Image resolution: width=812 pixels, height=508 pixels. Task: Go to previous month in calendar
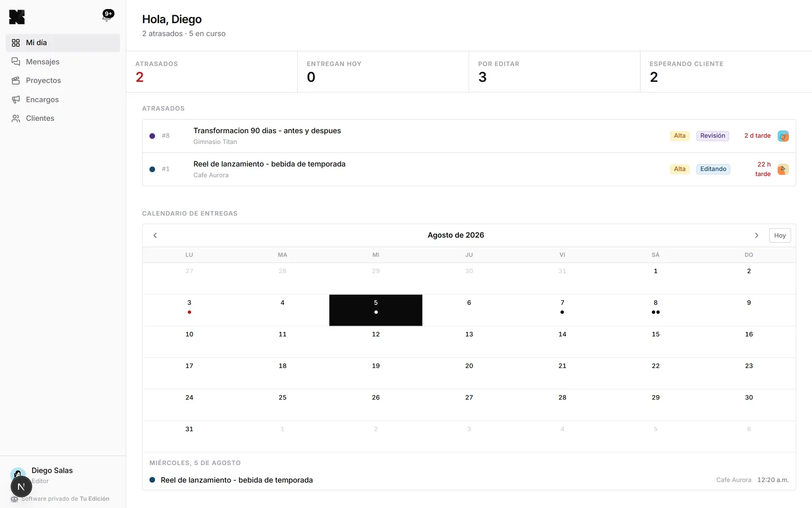tap(155, 235)
